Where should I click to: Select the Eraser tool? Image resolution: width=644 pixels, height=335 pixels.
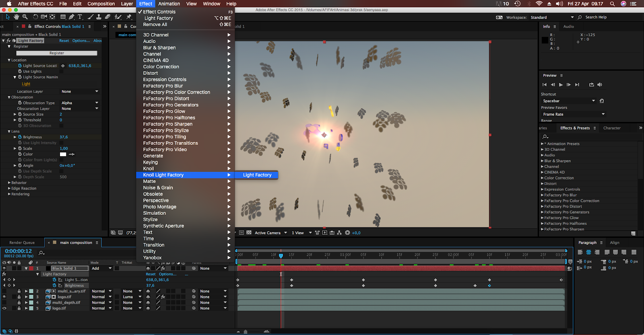[x=107, y=17]
